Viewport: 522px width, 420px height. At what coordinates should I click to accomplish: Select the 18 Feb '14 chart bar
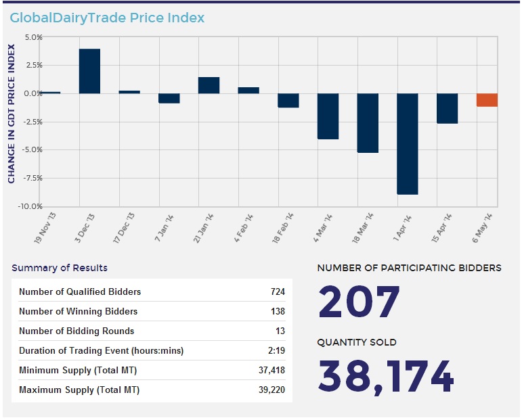click(288, 100)
